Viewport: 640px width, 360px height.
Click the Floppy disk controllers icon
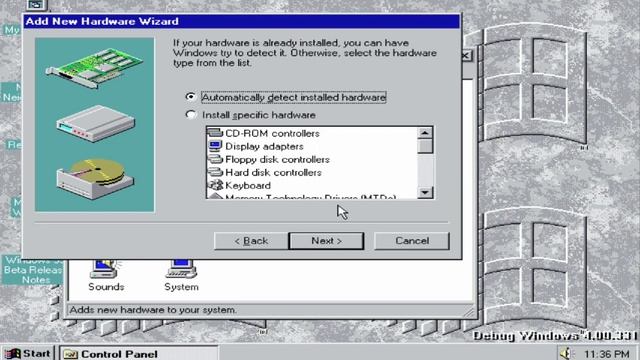[x=215, y=159]
